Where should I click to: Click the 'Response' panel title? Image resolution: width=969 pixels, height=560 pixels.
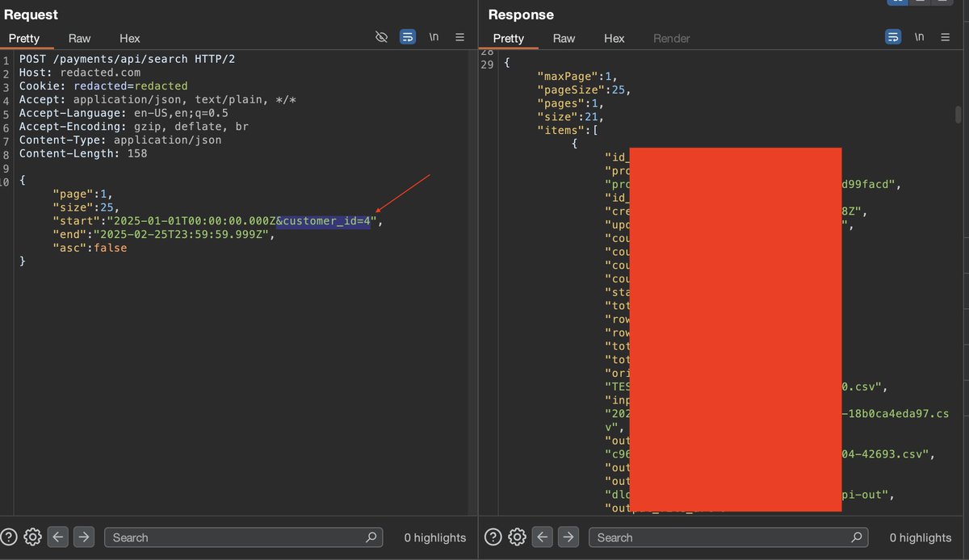(521, 15)
